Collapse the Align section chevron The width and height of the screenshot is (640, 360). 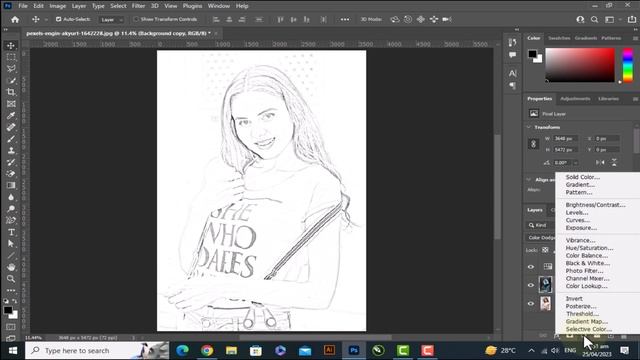[529, 180]
